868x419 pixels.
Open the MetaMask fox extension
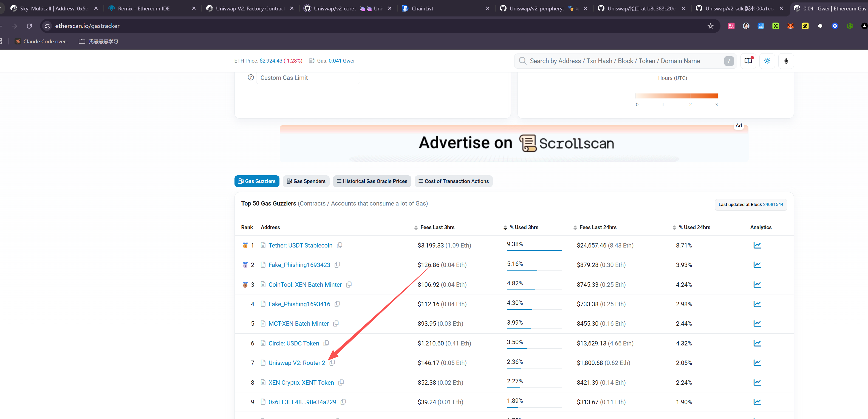click(790, 26)
